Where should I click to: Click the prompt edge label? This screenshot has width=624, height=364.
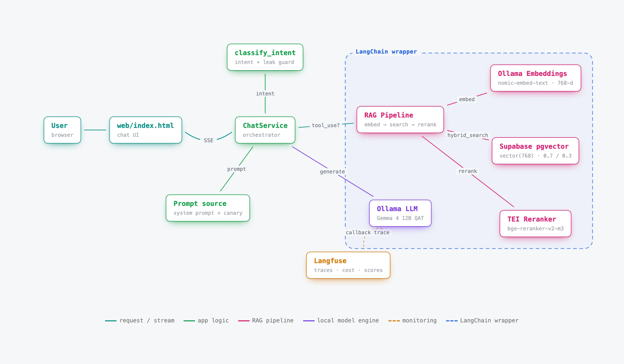tap(236, 169)
